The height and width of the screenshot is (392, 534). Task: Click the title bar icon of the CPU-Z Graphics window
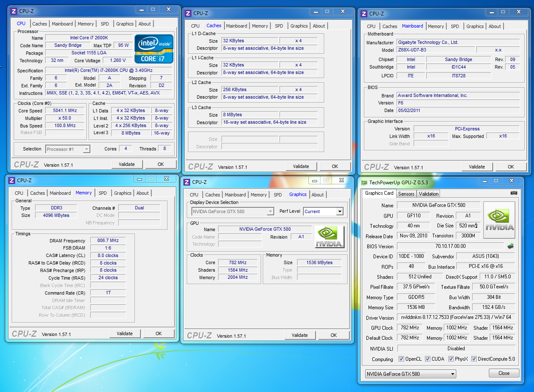(x=186, y=182)
